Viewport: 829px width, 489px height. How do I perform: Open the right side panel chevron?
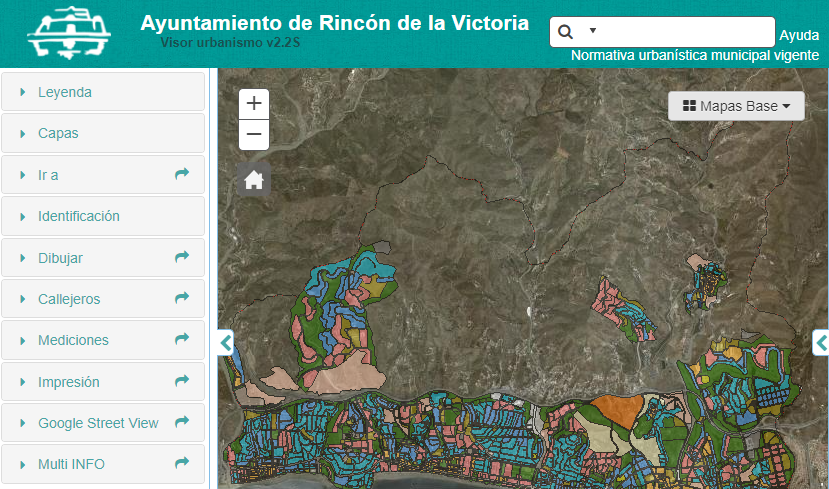click(x=821, y=343)
